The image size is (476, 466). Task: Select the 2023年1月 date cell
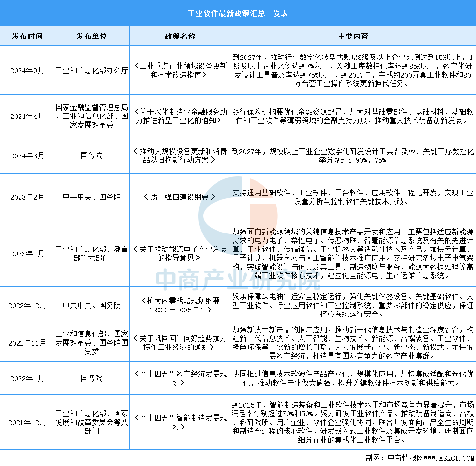coord(27,253)
